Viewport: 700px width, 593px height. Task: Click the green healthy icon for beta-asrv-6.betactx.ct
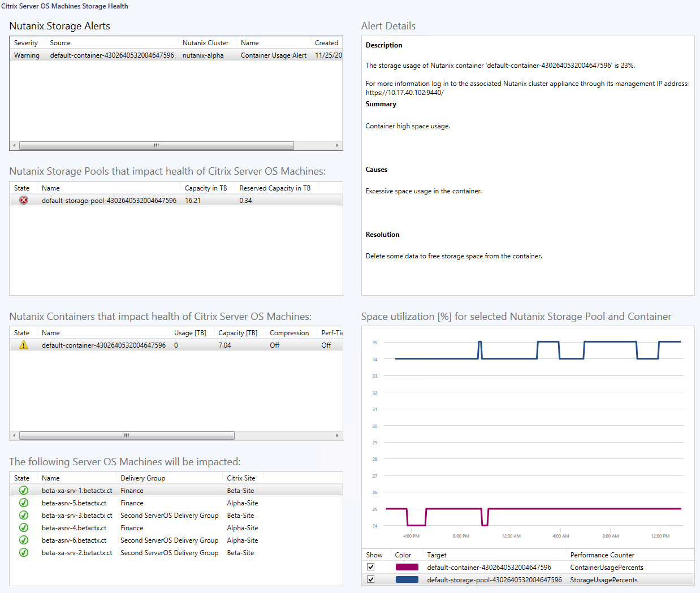24,540
